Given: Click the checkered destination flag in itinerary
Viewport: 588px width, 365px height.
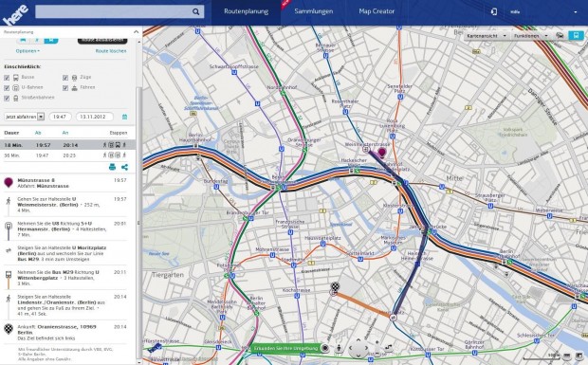Looking at the screenshot, I should click(x=9, y=329).
